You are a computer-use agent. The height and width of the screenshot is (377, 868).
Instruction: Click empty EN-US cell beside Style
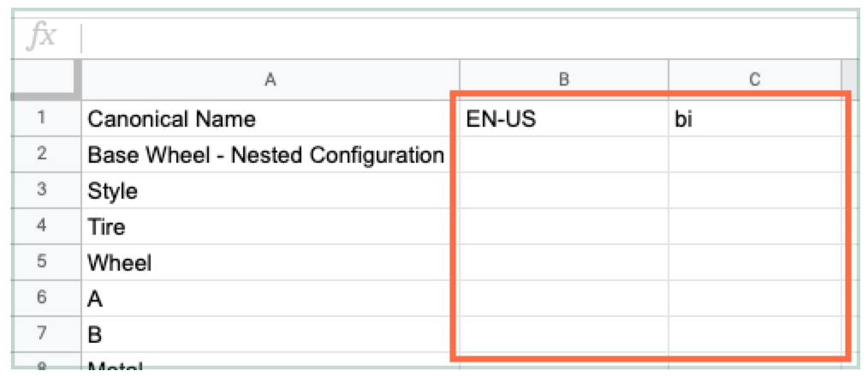pyautogui.click(x=564, y=190)
